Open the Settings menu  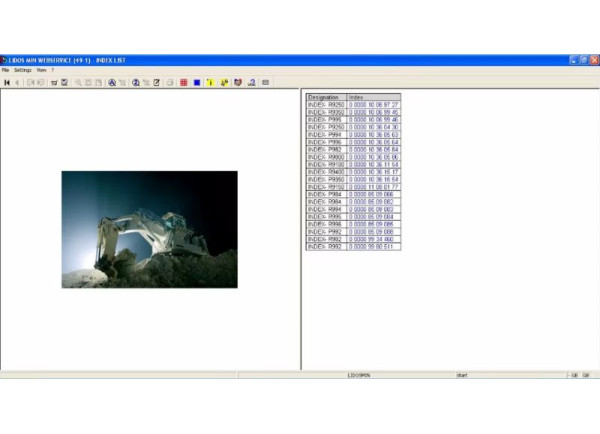click(21, 70)
